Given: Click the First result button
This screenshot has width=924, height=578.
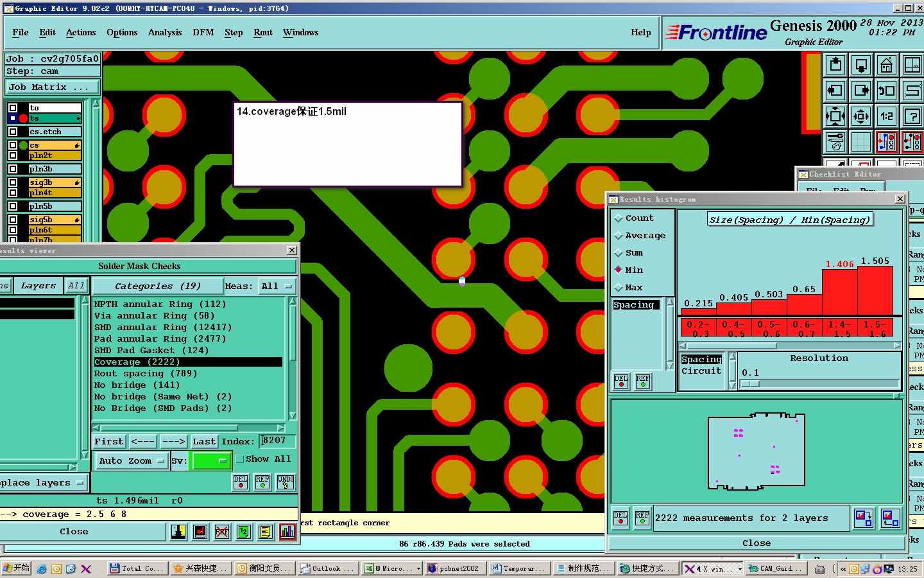Looking at the screenshot, I should tap(109, 442).
